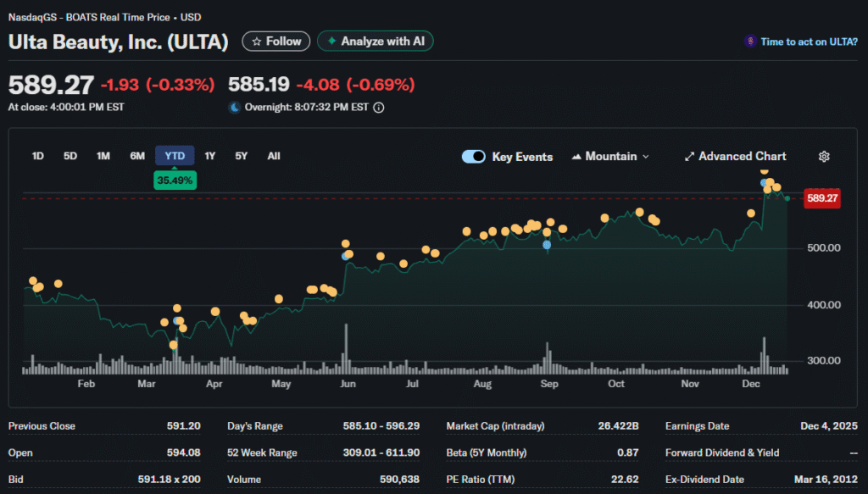Click the purple microphone icon near Time to act
Viewport: 868px width, 494px height.
click(x=749, y=42)
